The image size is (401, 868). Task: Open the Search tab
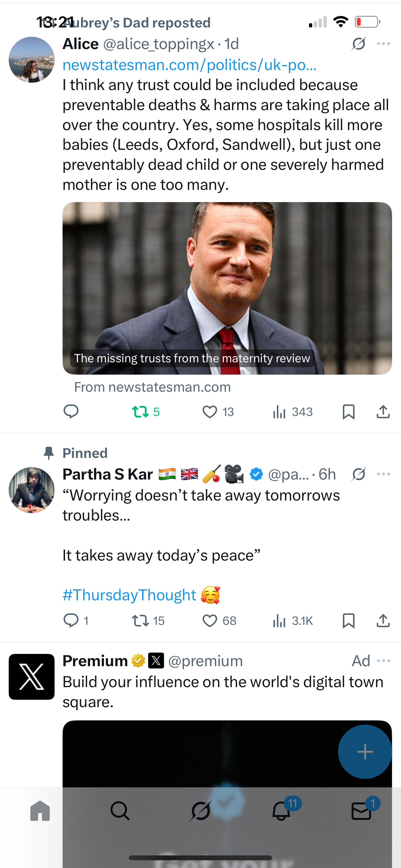click(120, 811)
